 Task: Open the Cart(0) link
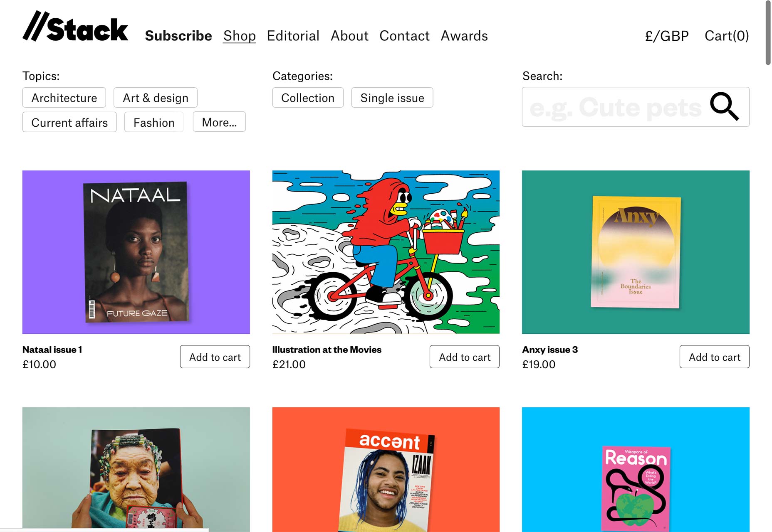[x=727, y=36]
